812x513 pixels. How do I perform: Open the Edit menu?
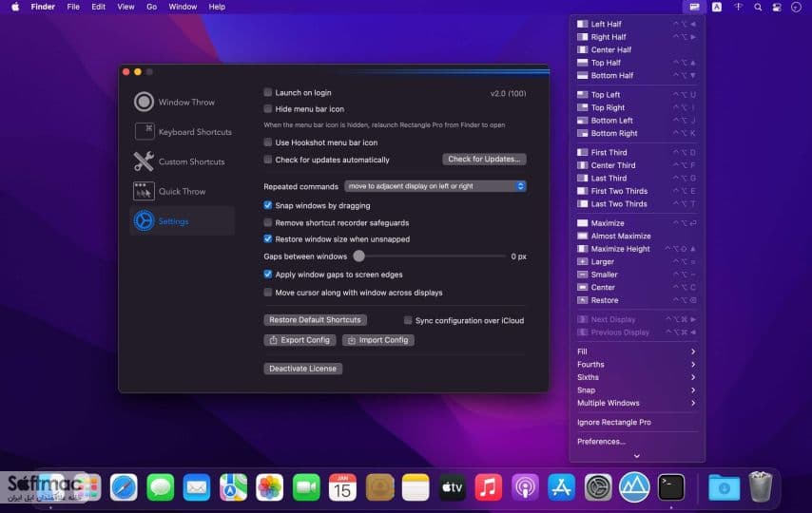pos(98,7)
